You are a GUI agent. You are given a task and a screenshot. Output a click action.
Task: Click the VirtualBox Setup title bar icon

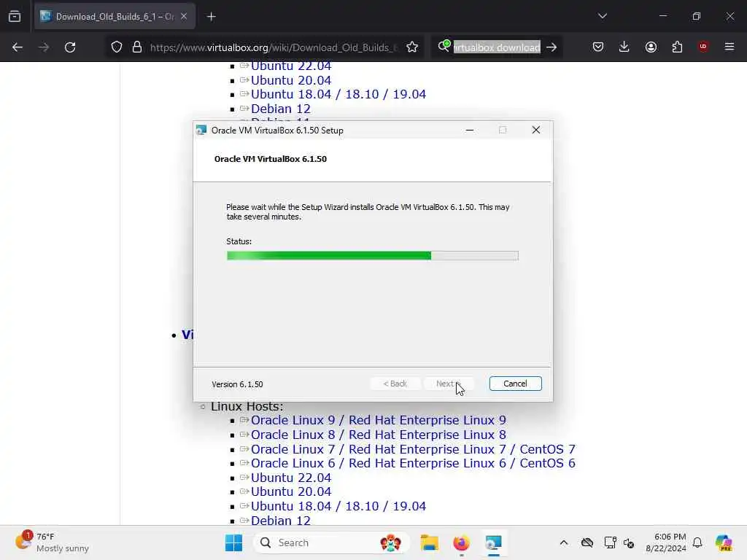click(x=201, y=130)
